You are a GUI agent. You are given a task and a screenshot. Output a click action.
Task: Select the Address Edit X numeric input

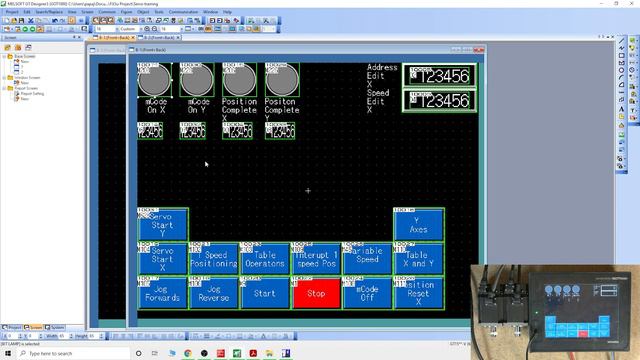pos(439,76)
